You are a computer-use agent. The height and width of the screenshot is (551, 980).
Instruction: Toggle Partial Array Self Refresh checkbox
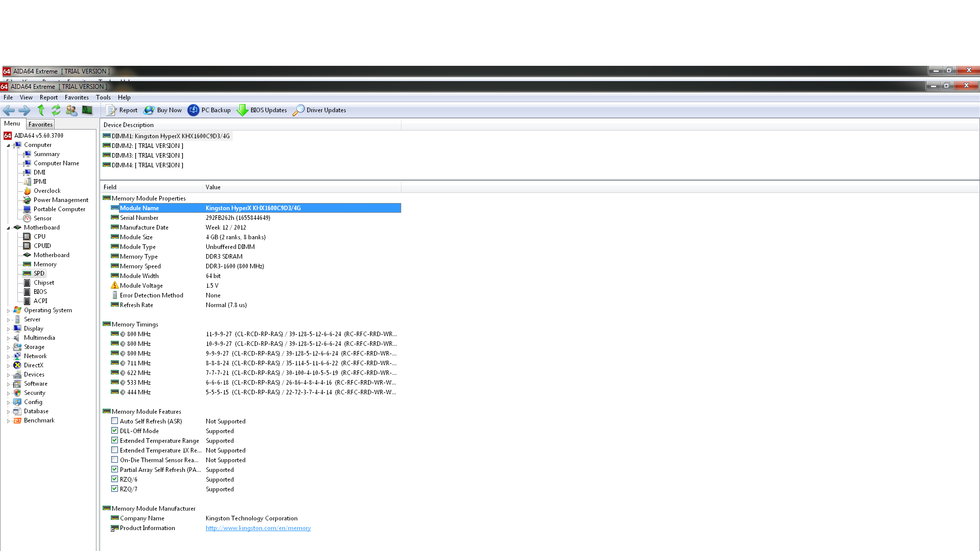(114, 469)
